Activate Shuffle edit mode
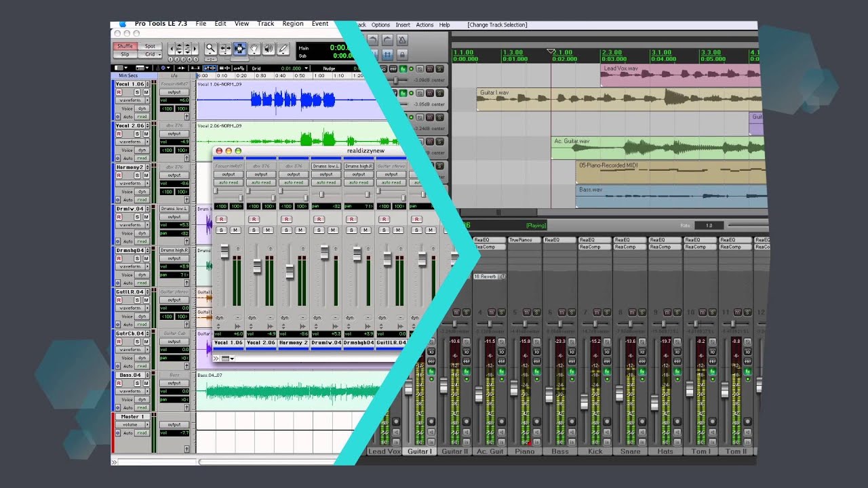Screen dimensions: 868x488 125,47
